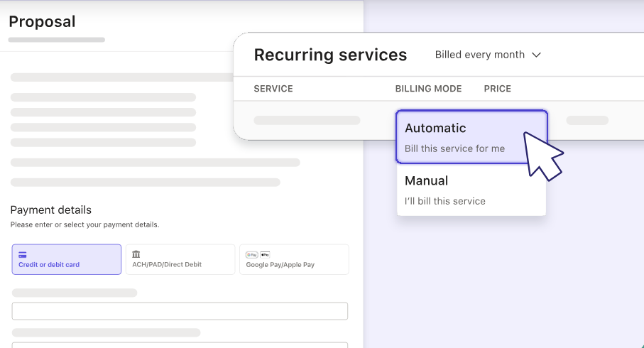Pick Google Pay/Apple Pay payment method
The width and height of the screenshot is (644, 348).
294,259
